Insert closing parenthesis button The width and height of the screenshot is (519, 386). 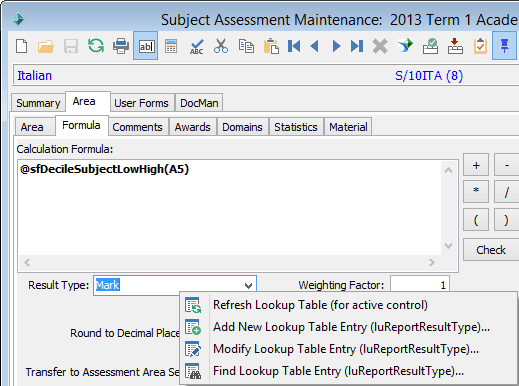tap(506, 220)
